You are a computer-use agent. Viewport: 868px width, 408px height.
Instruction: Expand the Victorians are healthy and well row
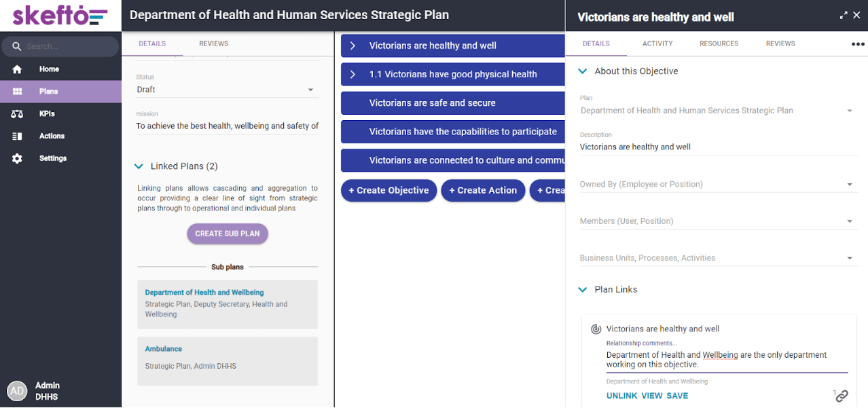[x=352, y=45]
